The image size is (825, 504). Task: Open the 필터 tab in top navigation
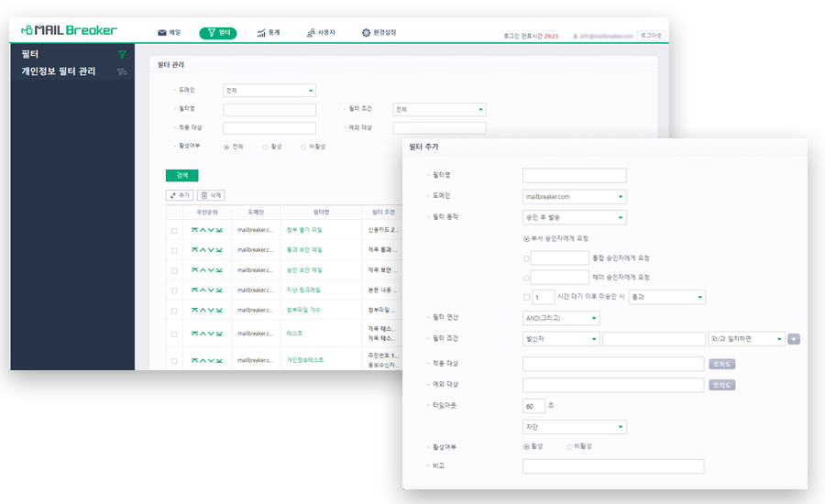click(218, 33)
